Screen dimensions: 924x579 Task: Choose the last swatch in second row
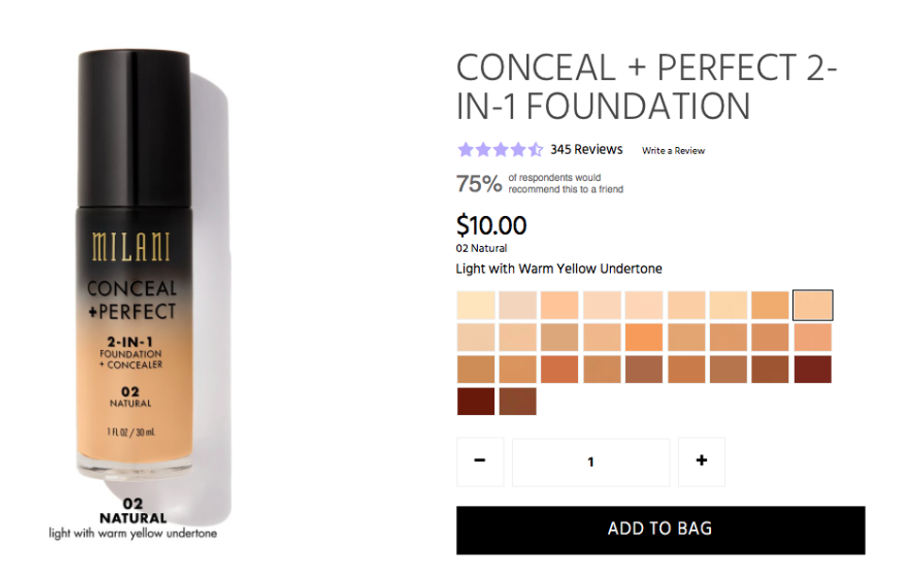tap(813, 338)
